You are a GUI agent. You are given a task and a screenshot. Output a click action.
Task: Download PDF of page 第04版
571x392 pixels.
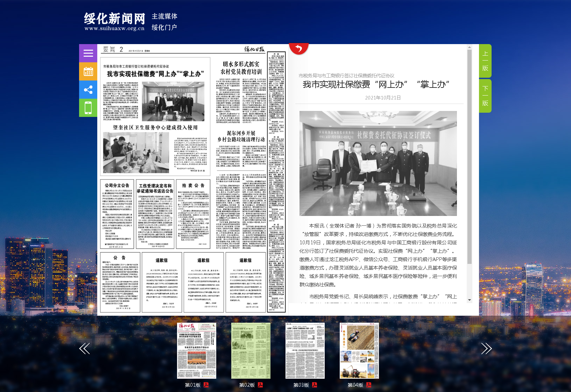point(369,385)
